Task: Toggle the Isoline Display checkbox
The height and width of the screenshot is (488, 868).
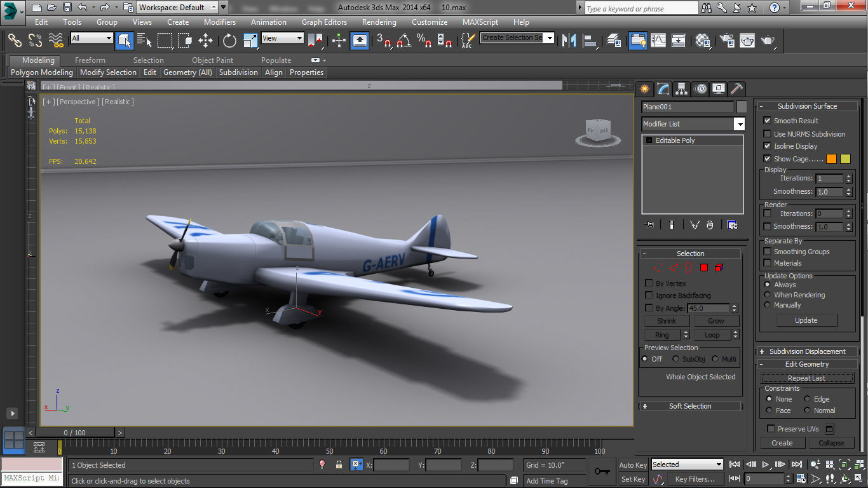Action: (x=767, y=146)
